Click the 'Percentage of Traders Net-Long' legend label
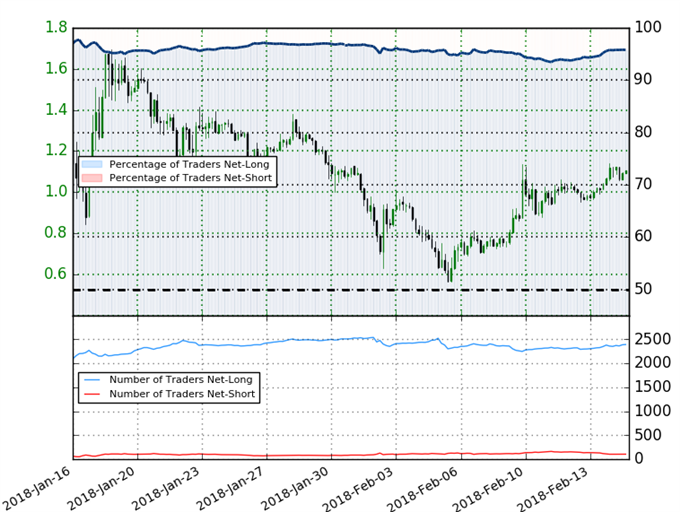Viewport: 680px width, 512px height. coord(189,165)
